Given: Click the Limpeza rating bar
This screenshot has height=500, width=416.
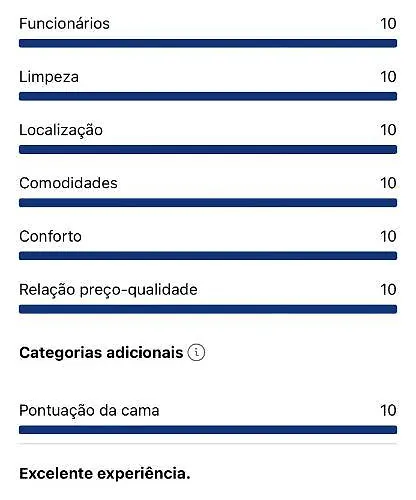Looking at the screenshot, I should pos(208,96).
